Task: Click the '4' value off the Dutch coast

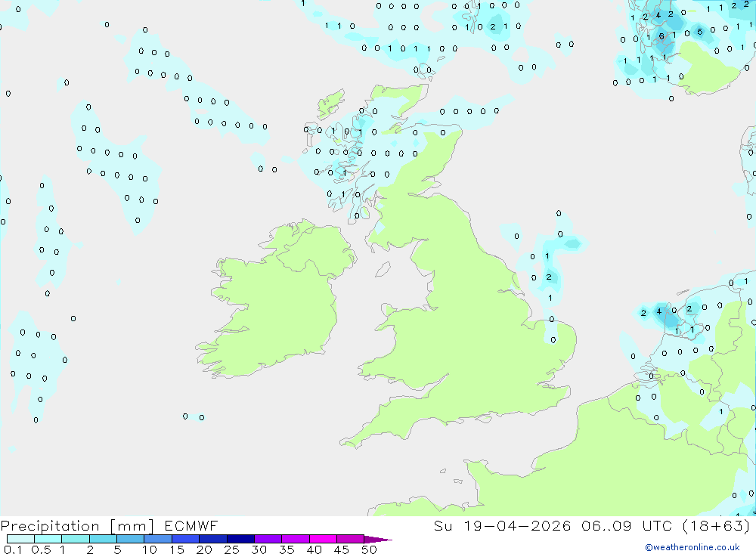Action: [658, 311]
